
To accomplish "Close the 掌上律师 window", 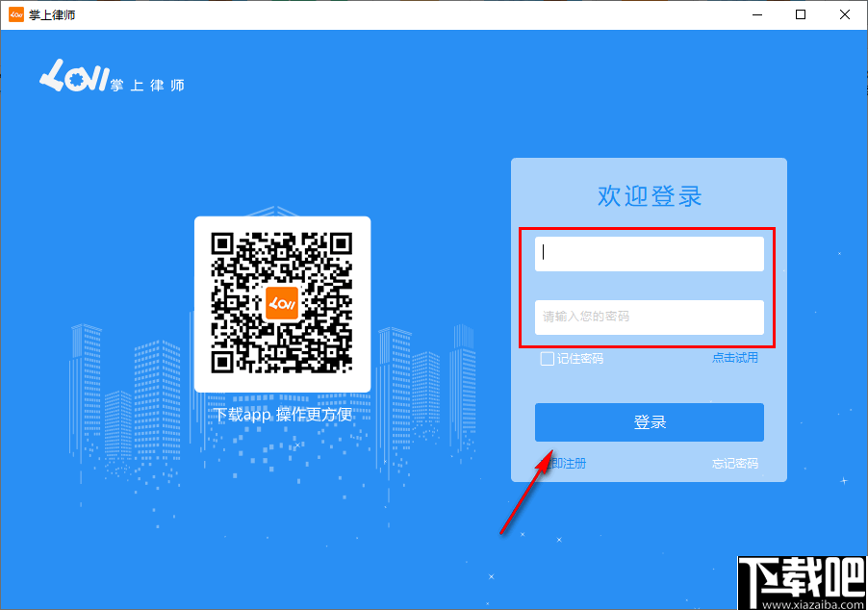I will (x=844, y=14).
